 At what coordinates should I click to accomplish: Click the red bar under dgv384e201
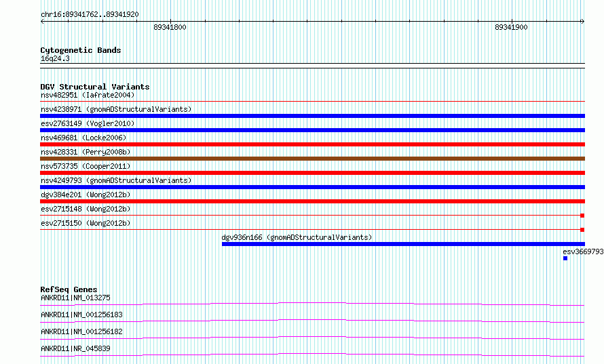312,201
